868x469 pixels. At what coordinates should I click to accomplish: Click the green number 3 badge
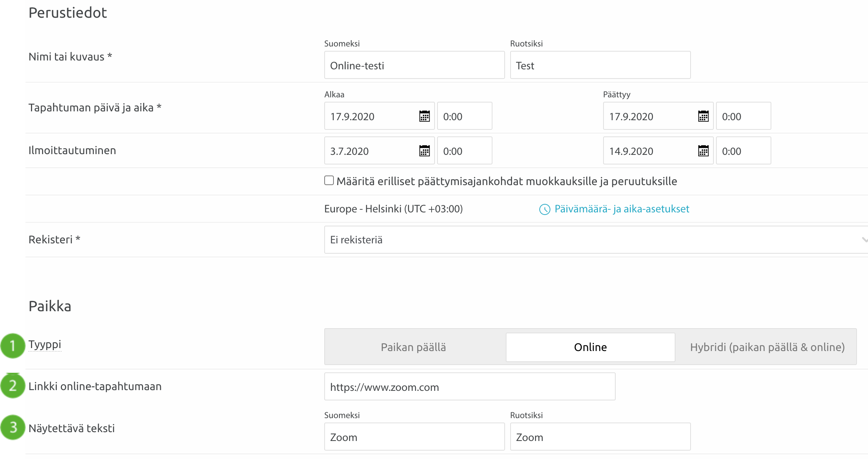[x=13, y=428]
